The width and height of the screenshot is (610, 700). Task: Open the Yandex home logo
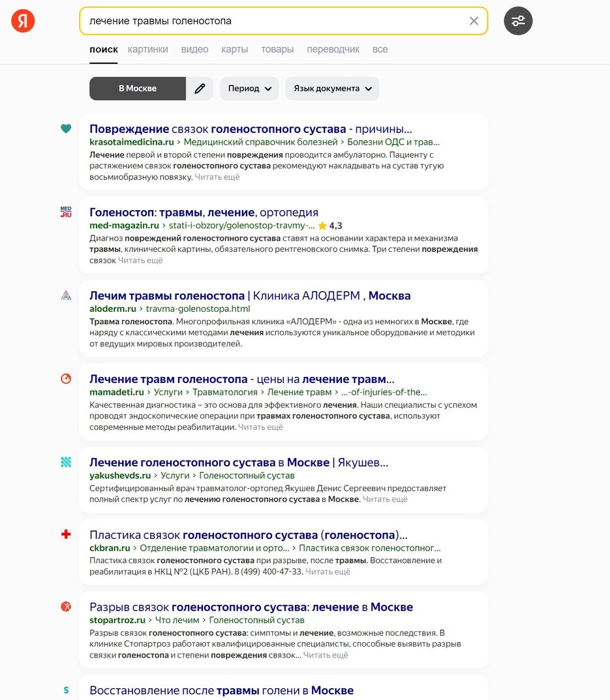click(23, 21)
